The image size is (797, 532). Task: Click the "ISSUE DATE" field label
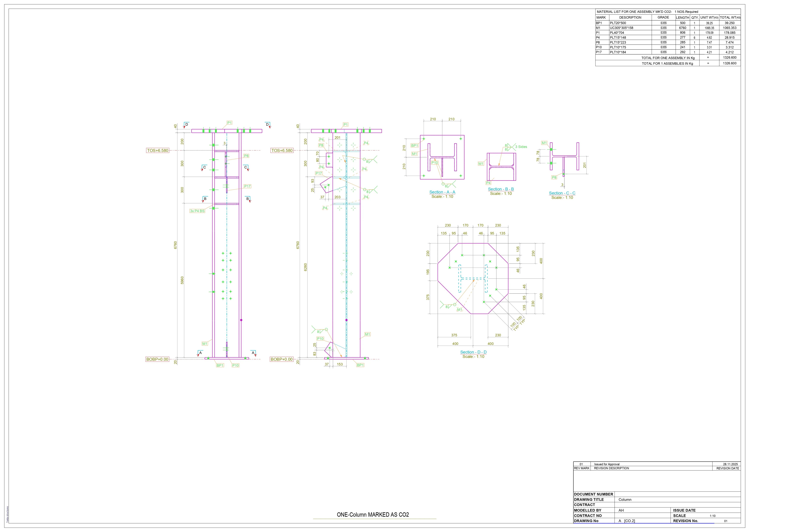684,510
